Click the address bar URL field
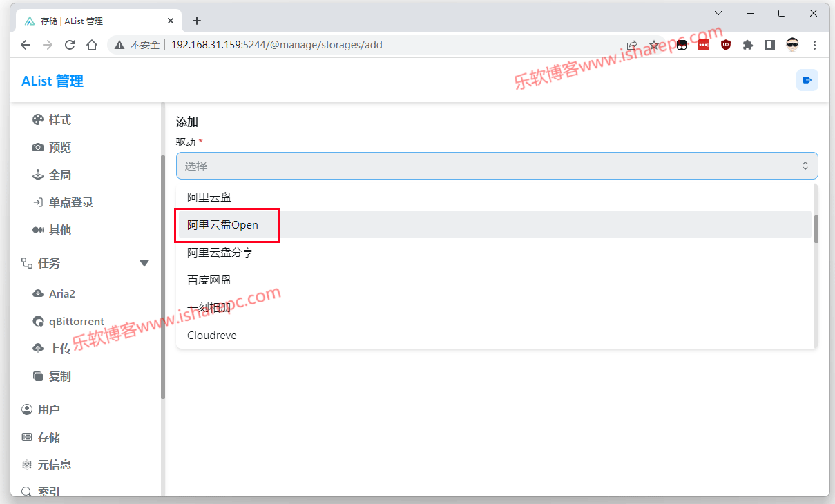This screenshot has width=835, height=504. click(x=276, y=45)
